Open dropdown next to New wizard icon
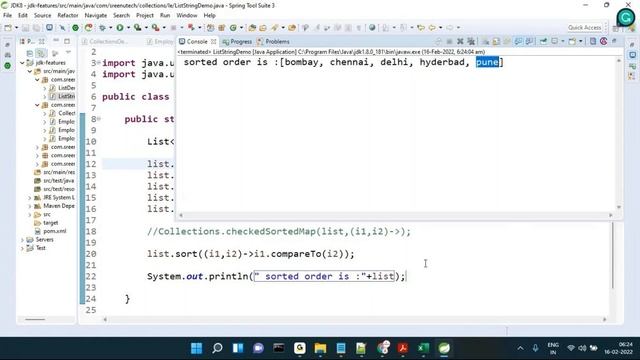 (x=16, y=27)
